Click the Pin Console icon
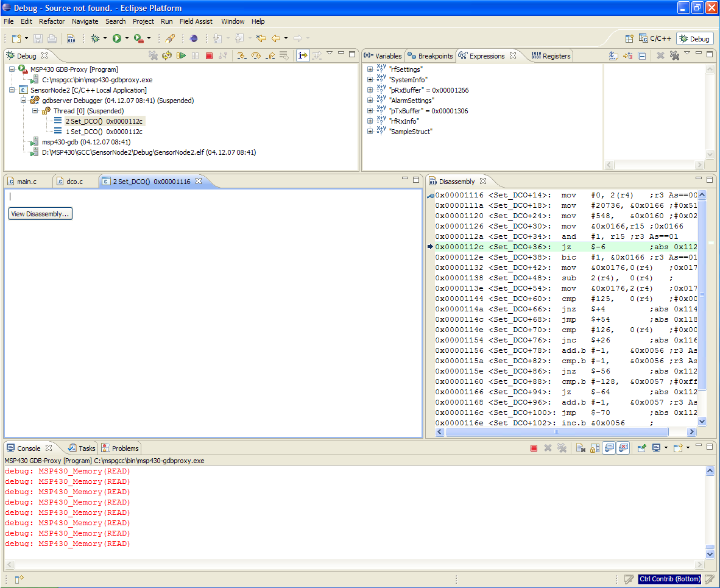The height and width of the screenshot is (588, 720). point(642,448)
